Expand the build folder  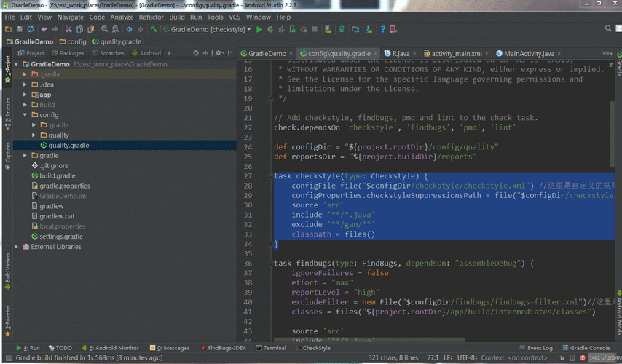click(x=25, y=105)
